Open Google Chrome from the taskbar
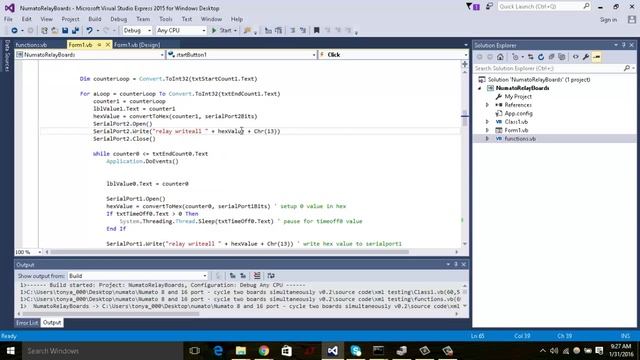This screenshot has width=640, height=360. coord(264,351)
